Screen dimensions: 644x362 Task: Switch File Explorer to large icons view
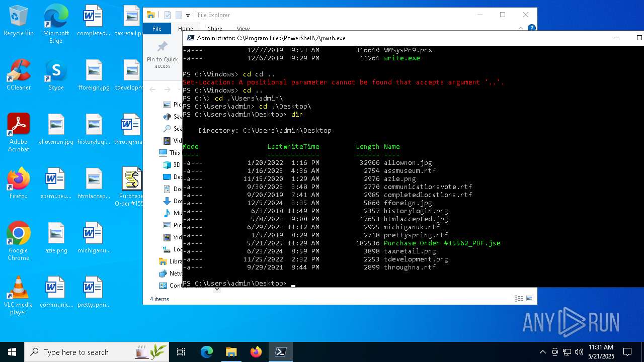pyautogui.click(x=529, y=299)
